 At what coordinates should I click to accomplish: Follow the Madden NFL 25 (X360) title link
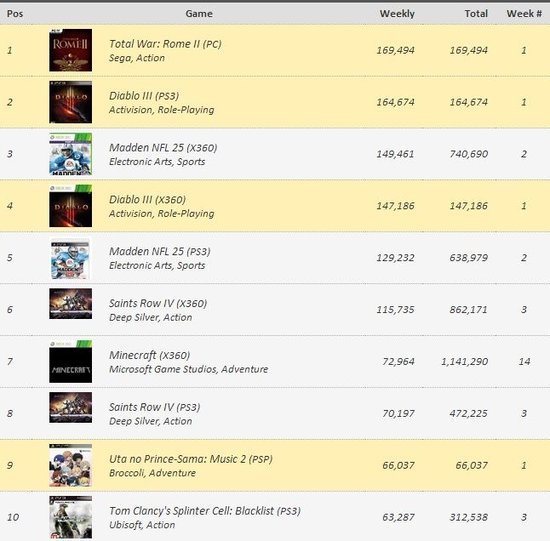pos(163,148)
